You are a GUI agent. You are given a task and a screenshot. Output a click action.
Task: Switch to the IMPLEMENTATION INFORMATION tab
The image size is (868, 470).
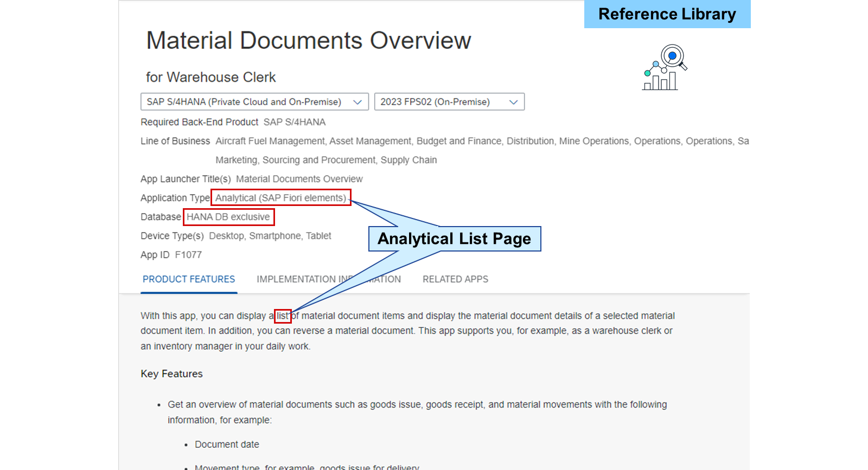pos(329,279)
